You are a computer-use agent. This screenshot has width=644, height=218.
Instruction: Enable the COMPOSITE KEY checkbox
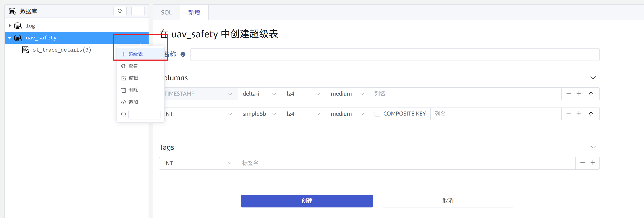pos(377,114)
